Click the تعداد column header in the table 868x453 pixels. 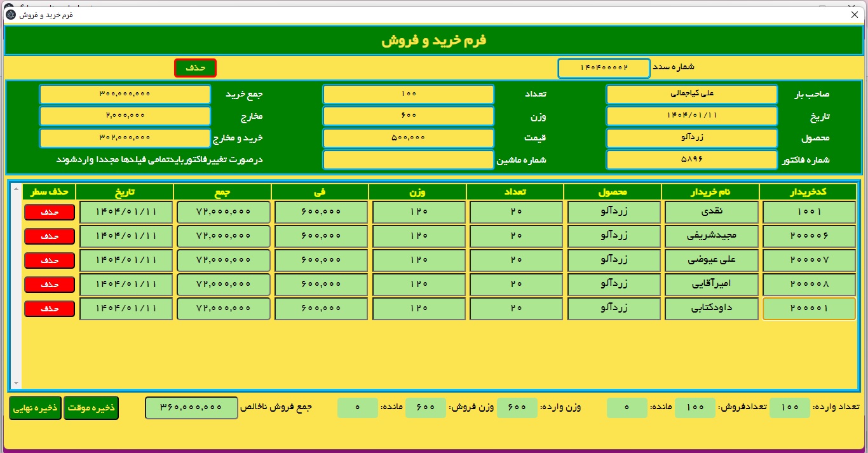[x=515, y=192]
